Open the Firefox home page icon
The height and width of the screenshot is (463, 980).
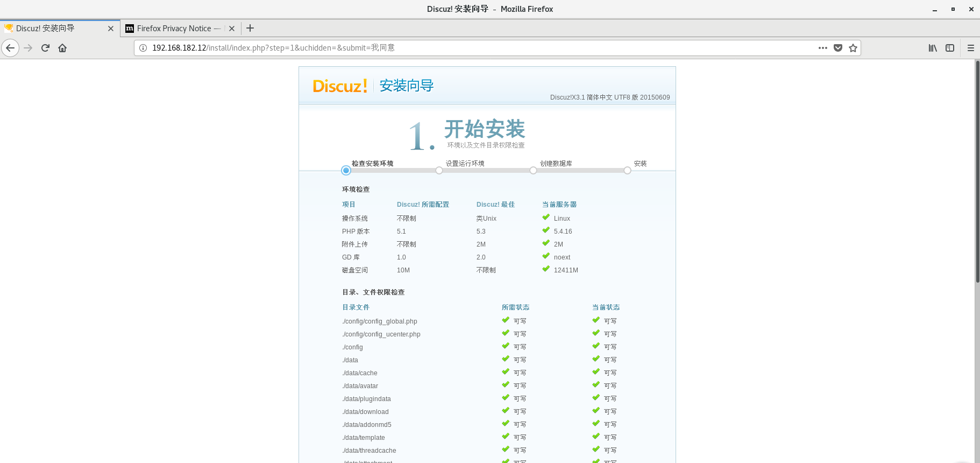62,48
